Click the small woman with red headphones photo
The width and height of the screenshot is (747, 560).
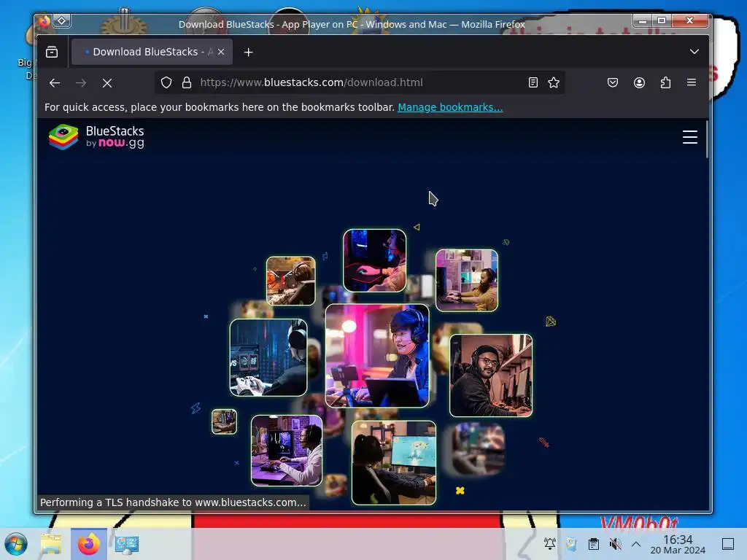click(290, 281)
